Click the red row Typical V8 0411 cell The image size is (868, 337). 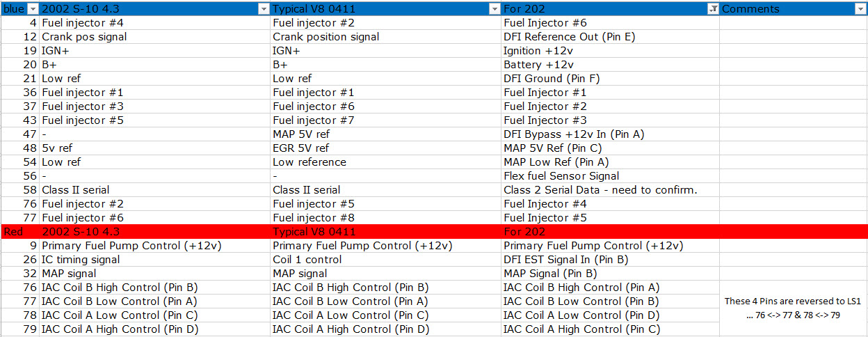385,231
